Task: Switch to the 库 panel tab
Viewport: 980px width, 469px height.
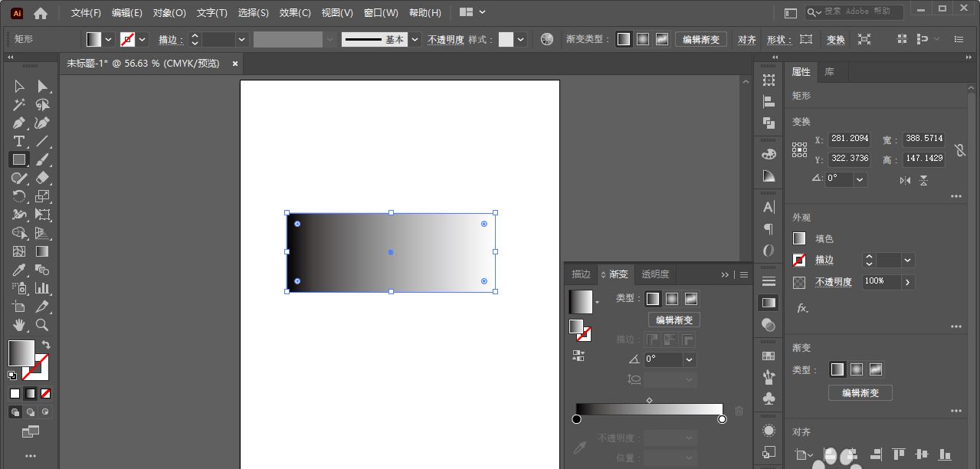Action: coord(830,71)
